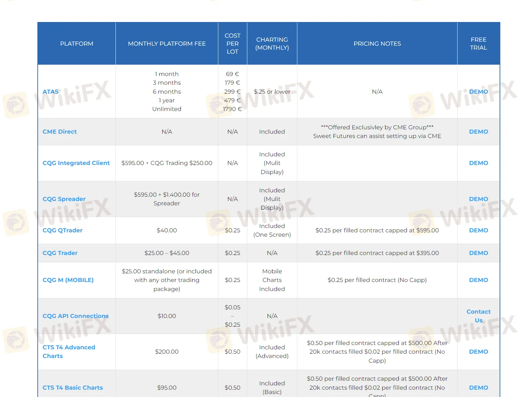Open DEMO for CME Direct
Image resolution: width=532 pixels, height=397 pixels.
coord(478,132)
